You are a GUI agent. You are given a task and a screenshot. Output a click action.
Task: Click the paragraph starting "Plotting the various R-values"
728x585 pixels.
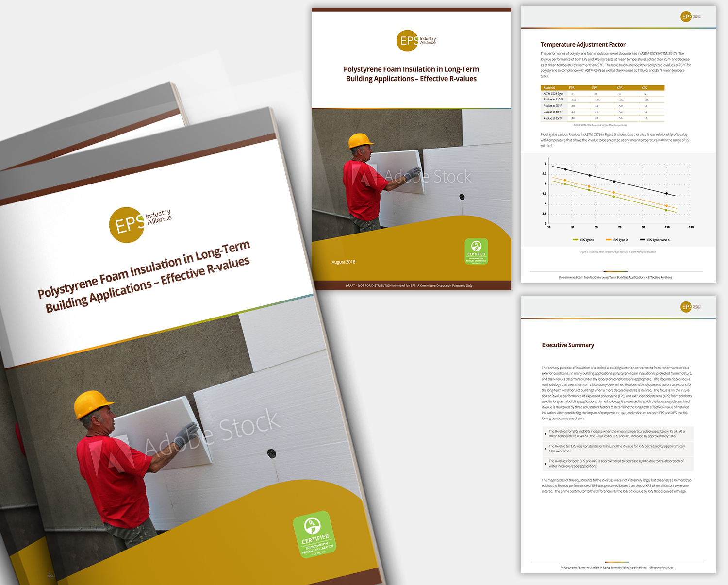pyautogui.click(x=614, y=140)
